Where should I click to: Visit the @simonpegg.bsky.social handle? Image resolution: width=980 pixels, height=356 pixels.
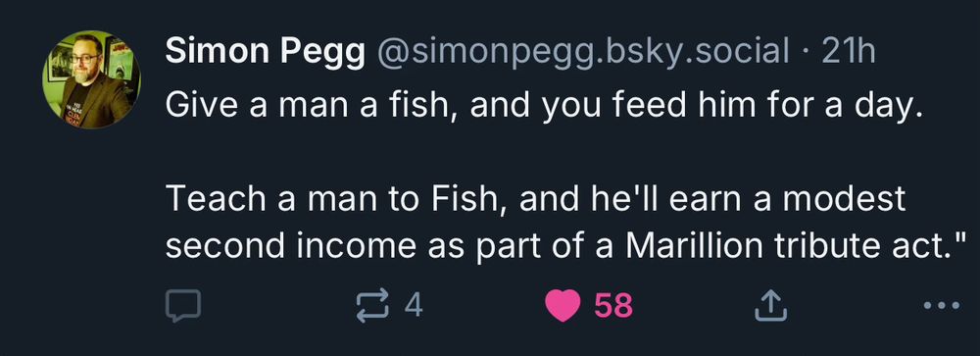(x=581, y=51)
